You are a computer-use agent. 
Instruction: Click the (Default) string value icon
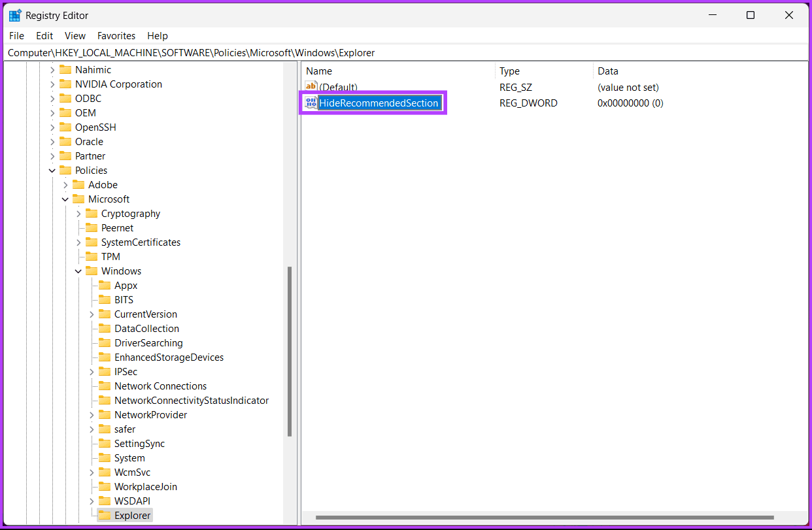coord(311,87)
